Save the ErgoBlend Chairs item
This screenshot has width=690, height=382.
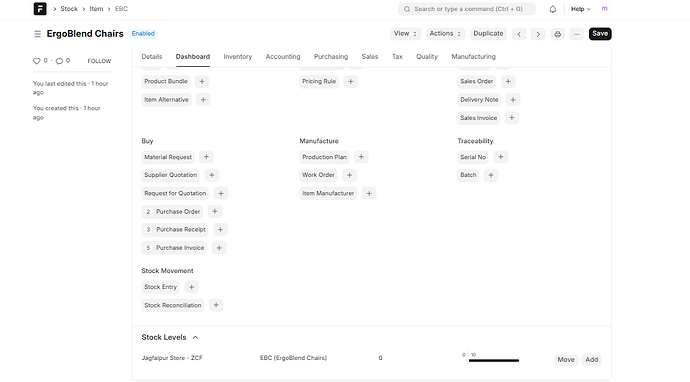pos(600,33)
